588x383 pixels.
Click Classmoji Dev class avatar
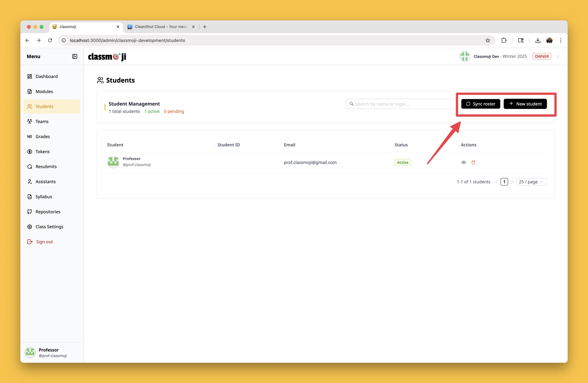(465, 56)
